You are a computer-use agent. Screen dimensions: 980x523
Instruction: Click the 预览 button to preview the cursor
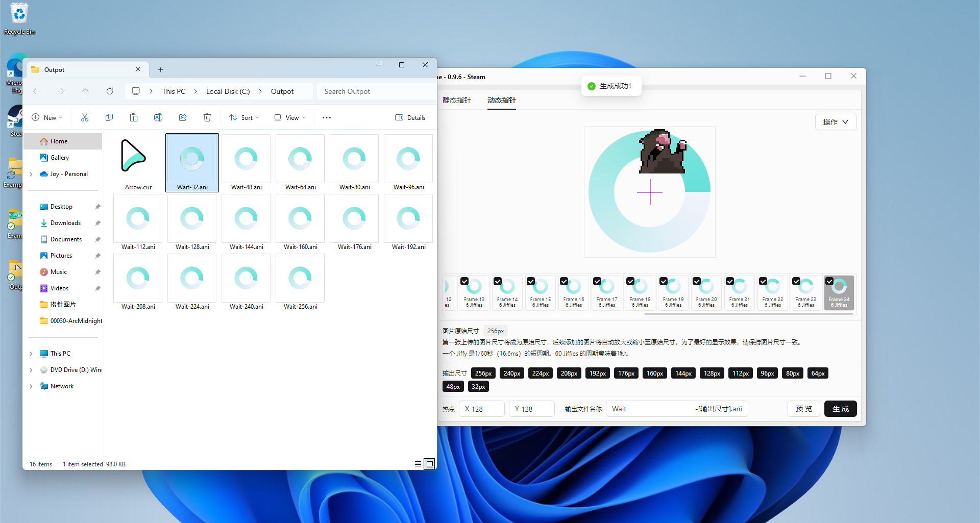804,408
